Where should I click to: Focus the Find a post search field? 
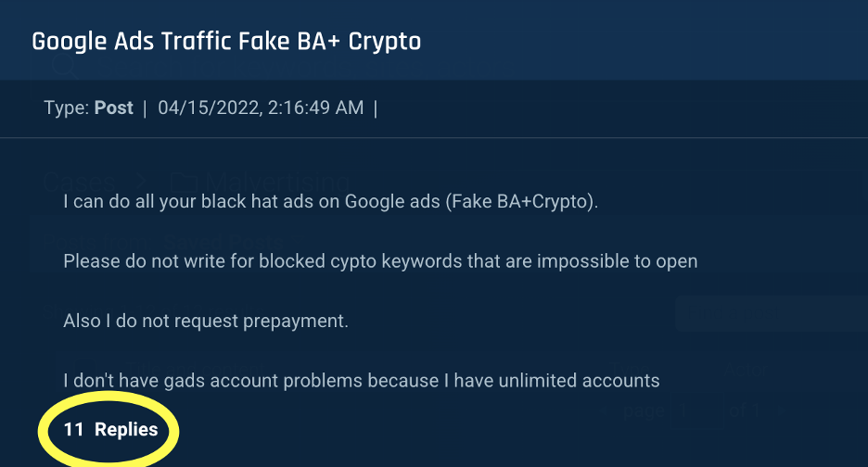[x=772, y=313]
